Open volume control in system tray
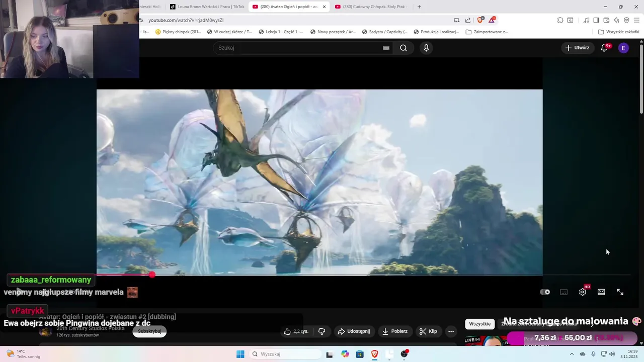 [x=612, y=354]
